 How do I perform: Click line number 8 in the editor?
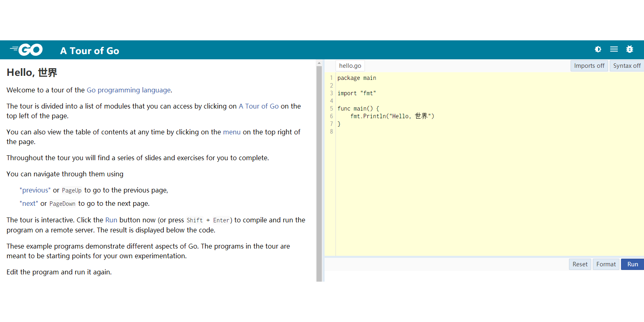point(331,132)
